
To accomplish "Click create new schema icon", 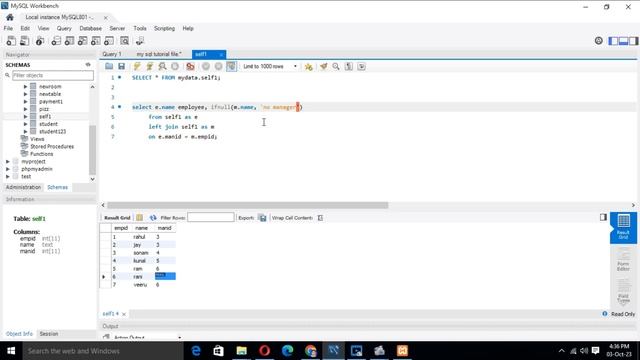I will 56,41.
